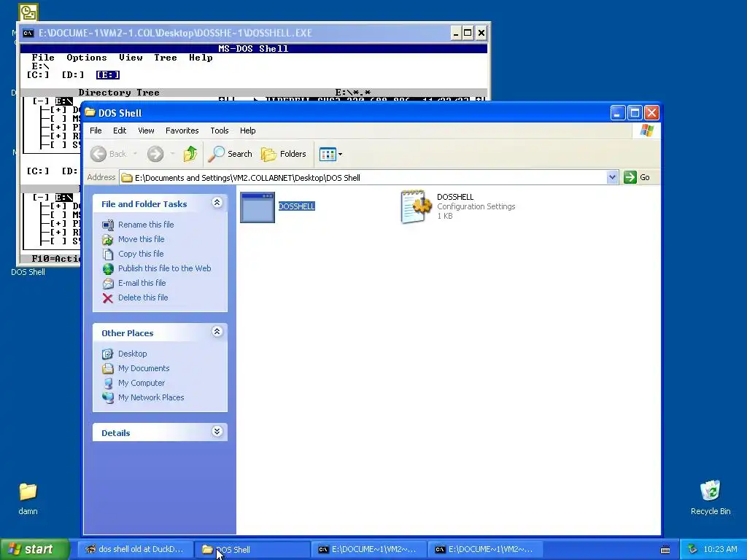This screenshot has width=747, height=560.
Task: Click the My Network Places icon
Action: (x=108, y=397)
